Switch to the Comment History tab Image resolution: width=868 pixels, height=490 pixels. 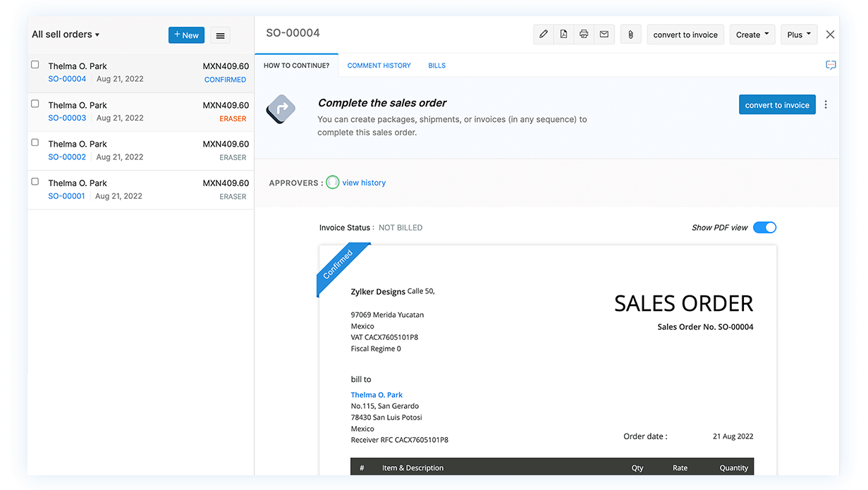click(x=379, y=65)
